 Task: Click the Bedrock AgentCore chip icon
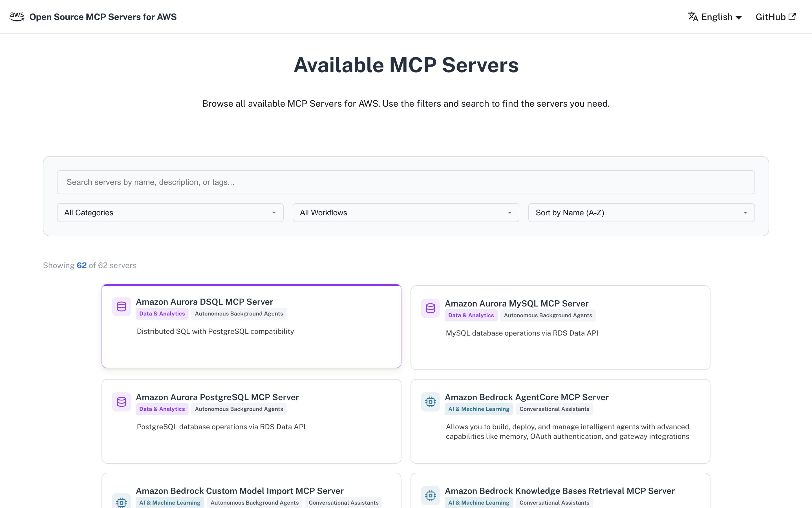(431, 402)
